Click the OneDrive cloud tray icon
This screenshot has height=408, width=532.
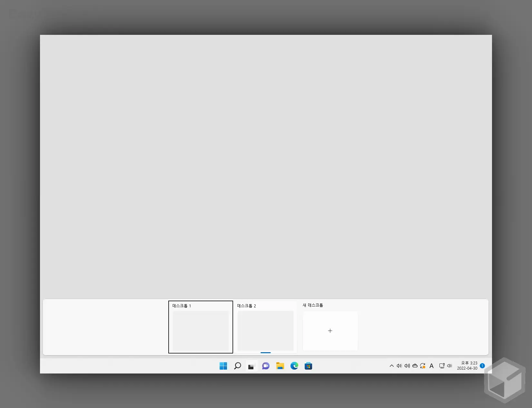tap(415, 366)
